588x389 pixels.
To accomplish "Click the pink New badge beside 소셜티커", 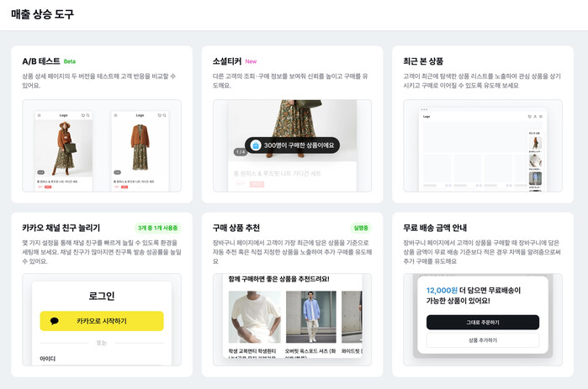I will coord(251,61).
